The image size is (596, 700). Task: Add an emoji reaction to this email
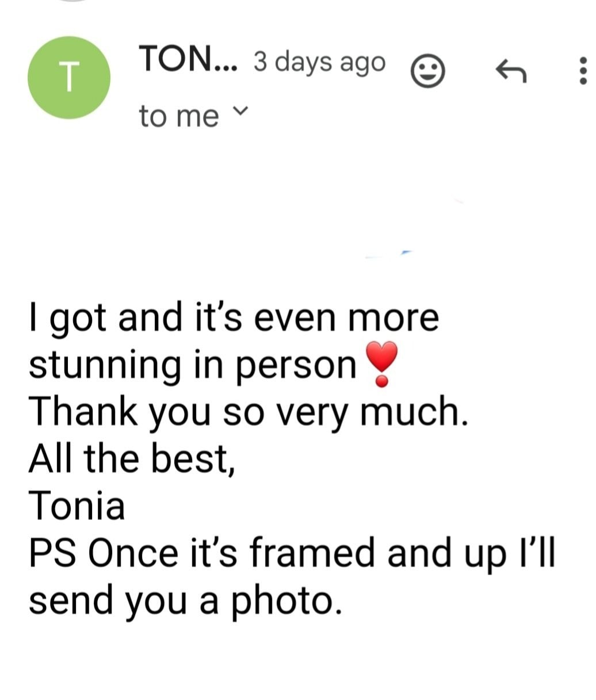pyautogui.click(x=427, y=71)
